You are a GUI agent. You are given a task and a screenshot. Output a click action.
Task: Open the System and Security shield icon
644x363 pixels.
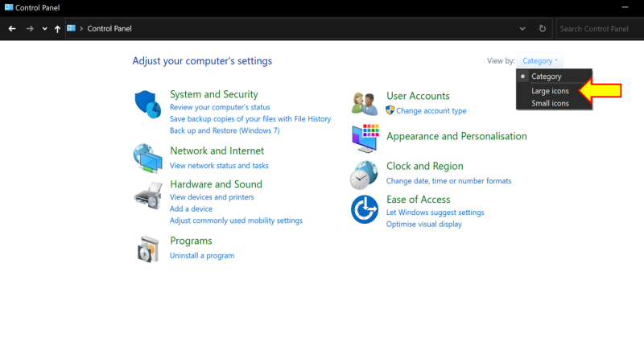[147, 105]
